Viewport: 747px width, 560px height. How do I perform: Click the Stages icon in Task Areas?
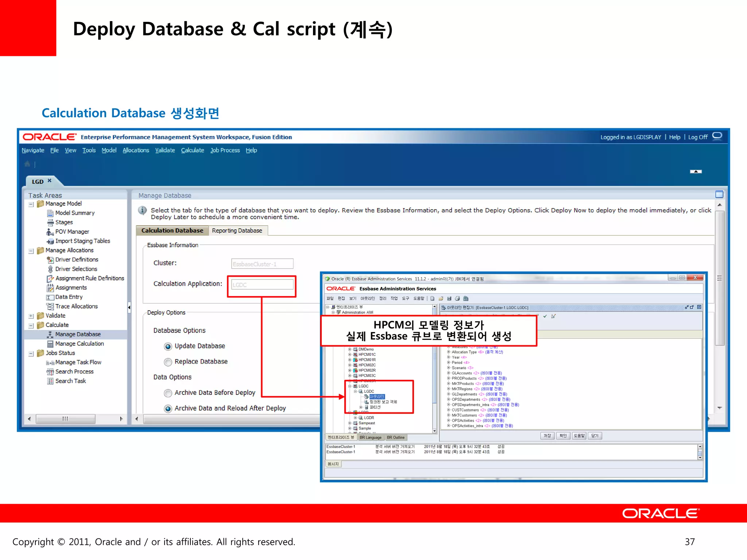pos(50,222)
